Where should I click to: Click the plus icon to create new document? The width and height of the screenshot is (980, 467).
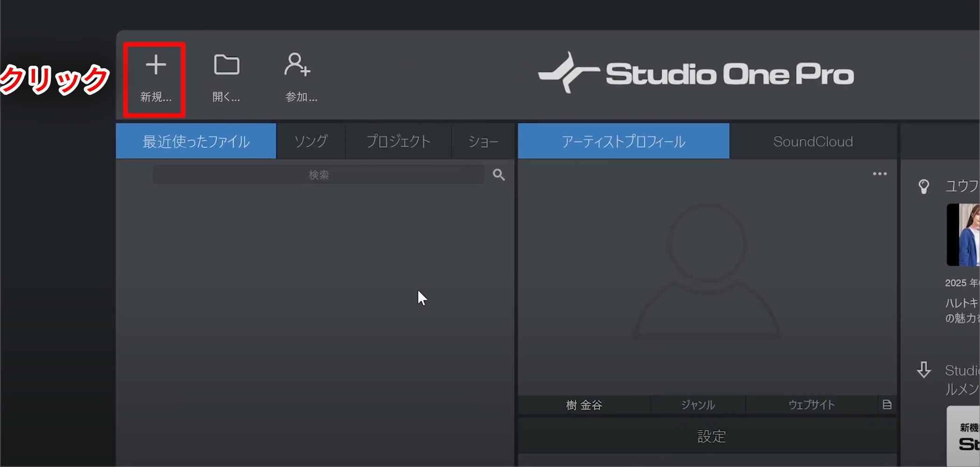[x=155, y=65]
